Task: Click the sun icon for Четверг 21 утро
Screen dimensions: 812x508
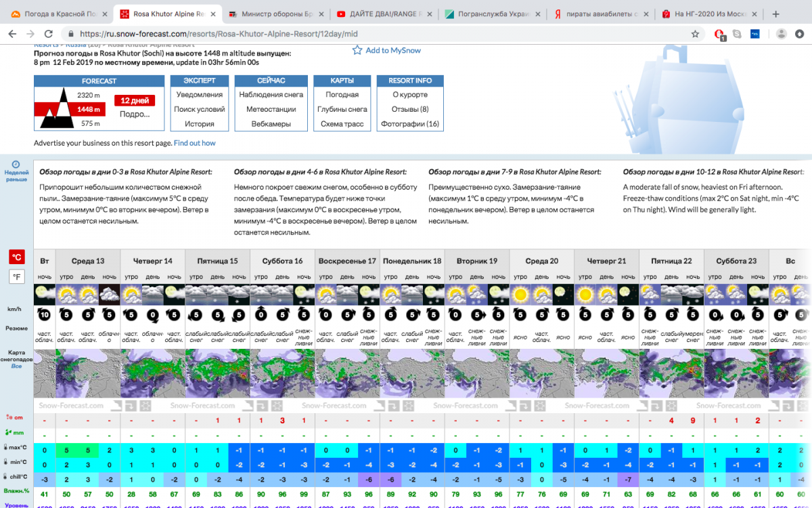Action: (585, 294)
